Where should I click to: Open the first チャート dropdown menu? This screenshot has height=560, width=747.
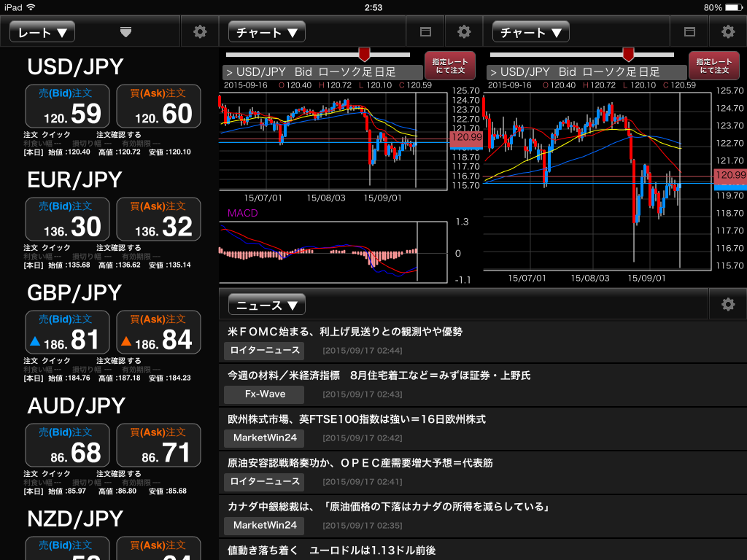coord(267,32)
